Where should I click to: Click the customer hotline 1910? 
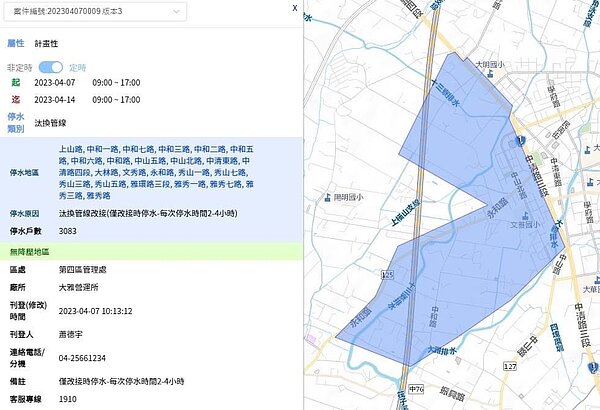pyautogui.click(x=68, y=399)
